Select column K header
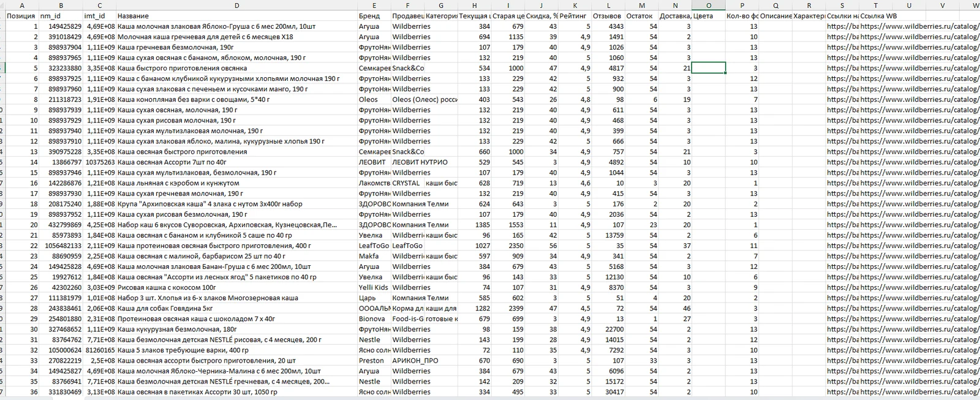 coord(575,6)
